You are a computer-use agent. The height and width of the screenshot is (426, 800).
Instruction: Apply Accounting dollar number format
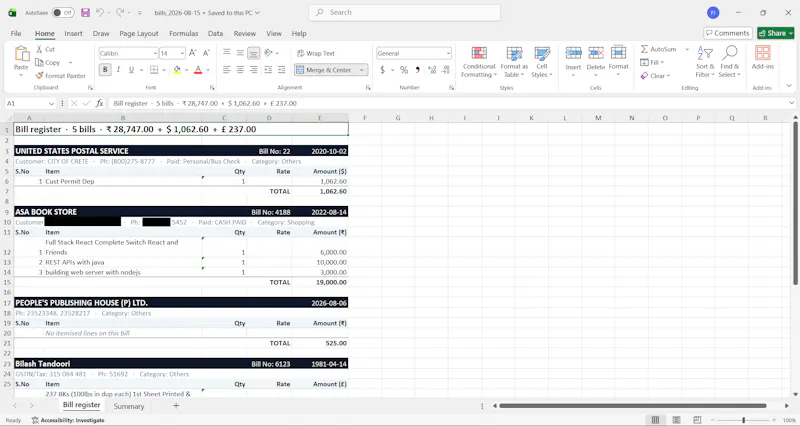[x=383, y=70]
